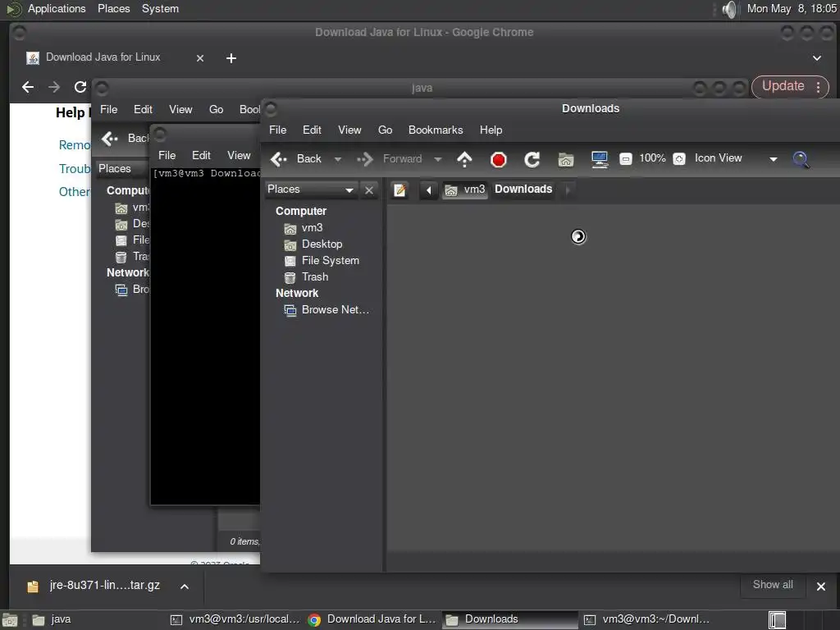Open clock showing Mon May 8, 18:05
840x630 pixels.
792,8
